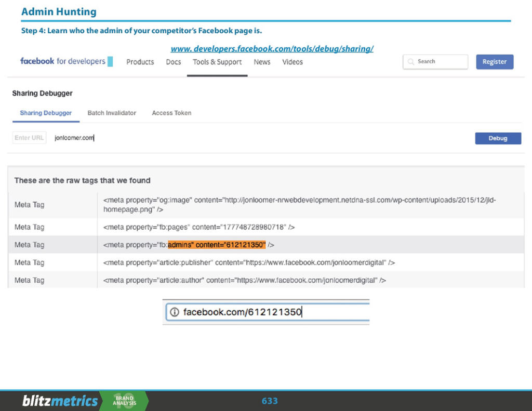Screen dimensions: 532x411
Task: Go to the News section
Action: (262, 62)
